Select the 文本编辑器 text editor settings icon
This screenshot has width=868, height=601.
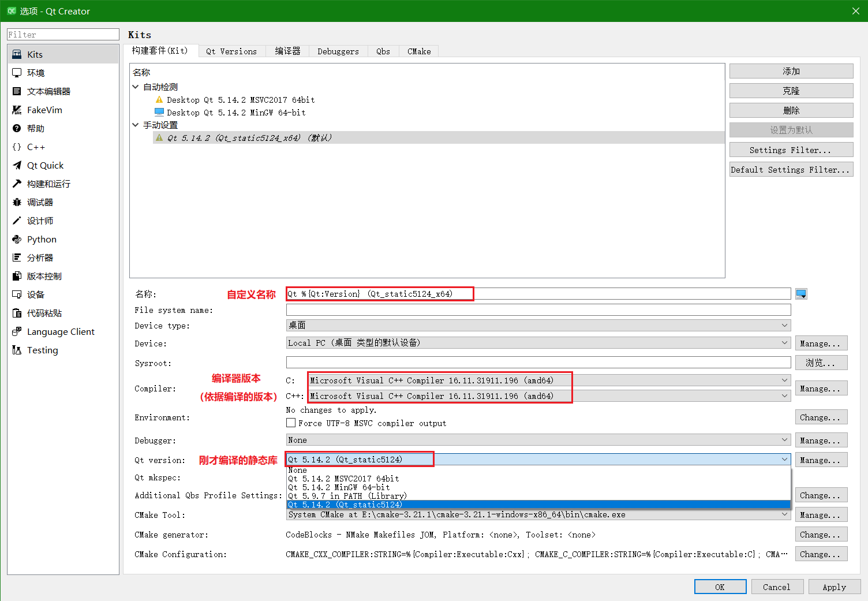48,91
